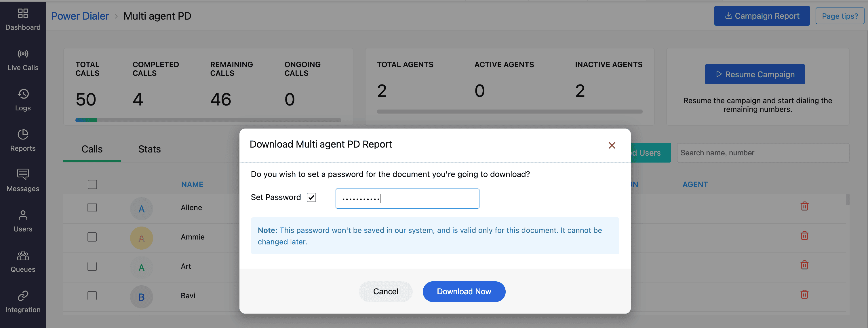Open Messages in sidebar
868x328 pixels.
click(x=22, y=180)
